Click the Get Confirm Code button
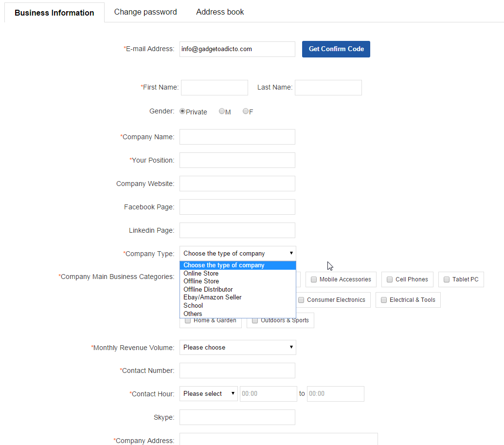Image resolution: width=504 pixels, height=445 pixels. [x=336, y=49]
